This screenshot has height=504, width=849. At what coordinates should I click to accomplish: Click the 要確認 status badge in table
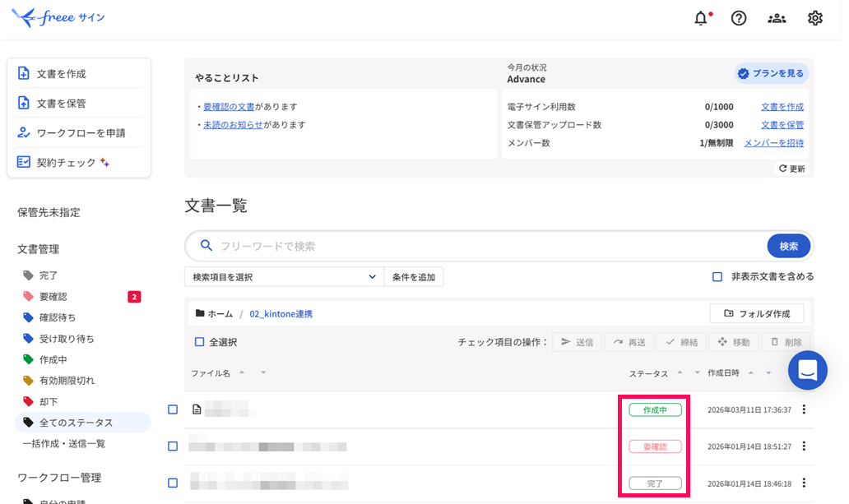[x=655, y=446]
